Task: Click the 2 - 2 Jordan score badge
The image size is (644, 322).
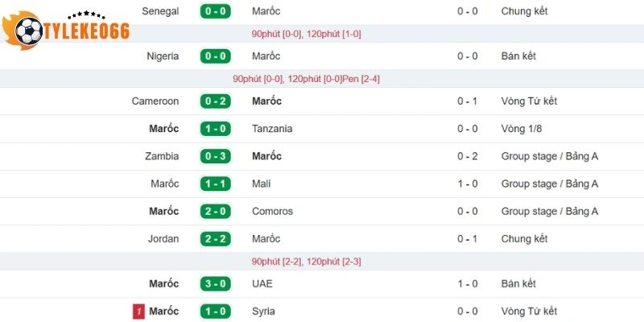Action: click(216, 239)
